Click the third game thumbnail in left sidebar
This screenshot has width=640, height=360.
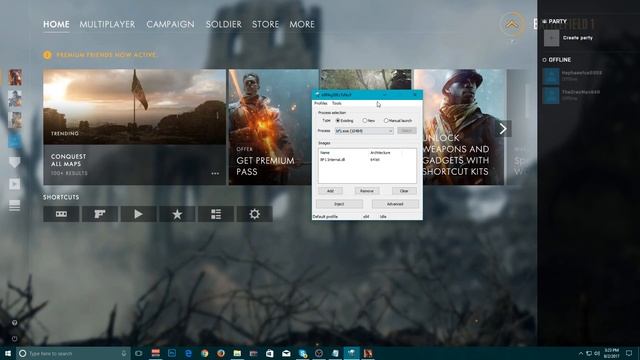pyautogui.click(x=15, y=120)
